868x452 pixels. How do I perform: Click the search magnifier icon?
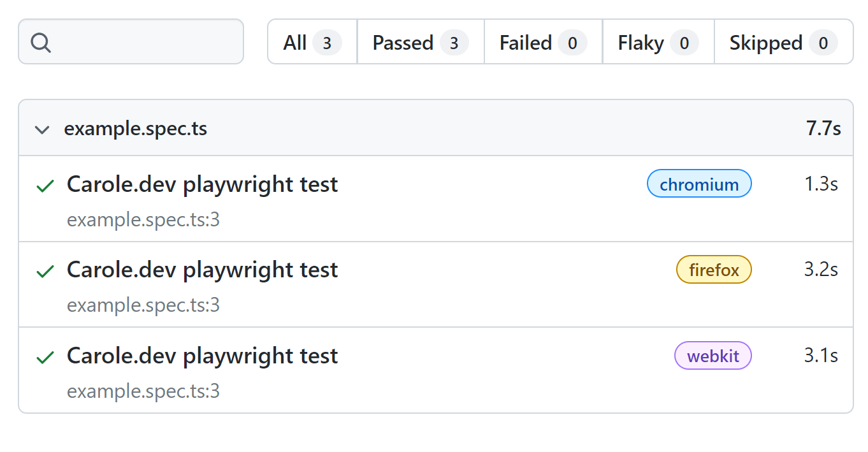[41, 43]
